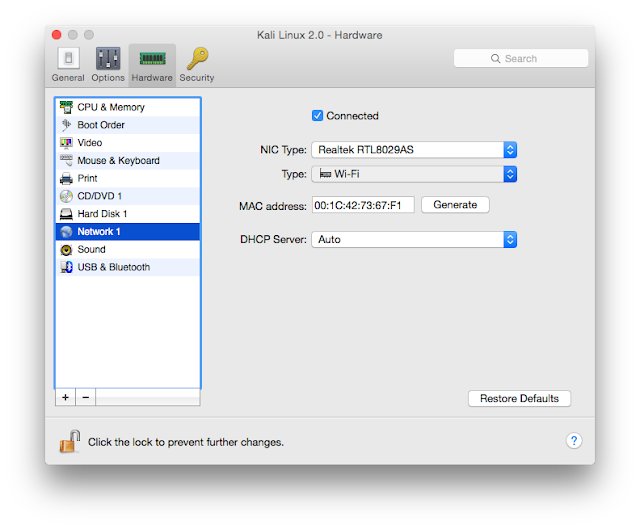Click the Search field in the toolbar

pos(521,58)
